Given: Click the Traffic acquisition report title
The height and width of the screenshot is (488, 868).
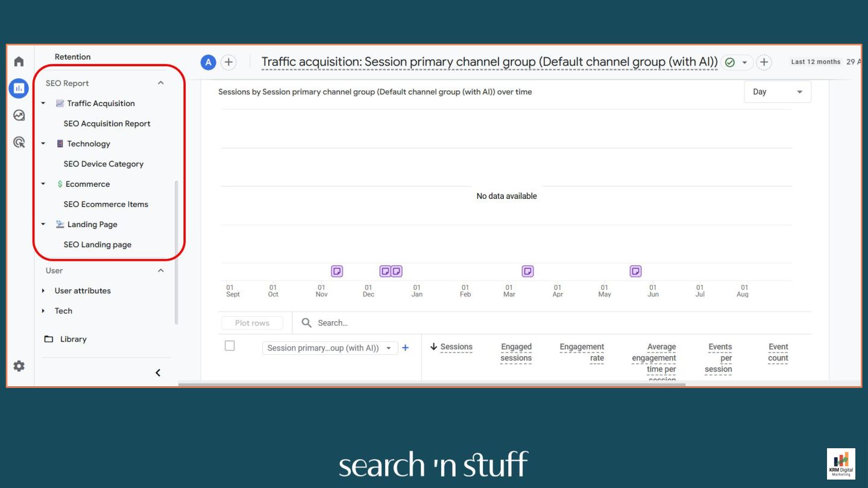Looking at the screenshot, I should pyautogui.click(x=489, y=62).
